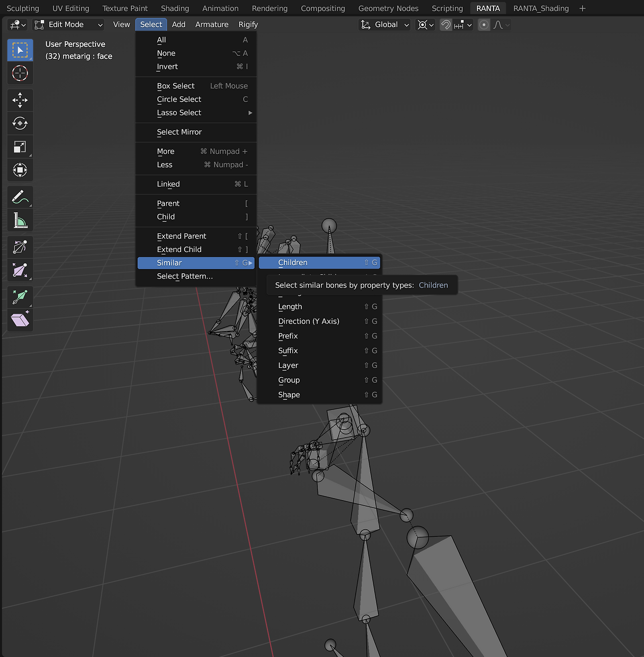This screenshot has width=644, height=657.
Task: Toggle proportional editing in the header
Action: (484, 25)
